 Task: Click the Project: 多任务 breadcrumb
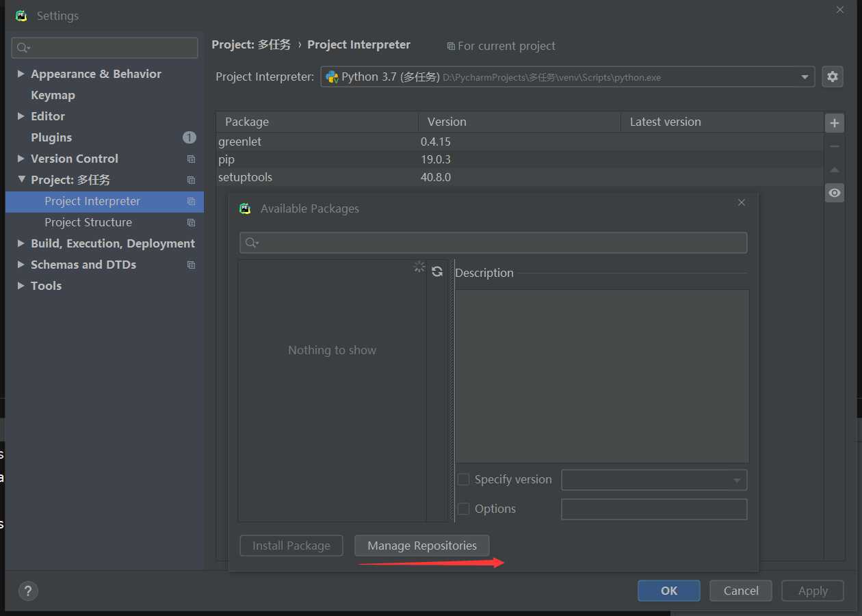click(x=251, y=44)
